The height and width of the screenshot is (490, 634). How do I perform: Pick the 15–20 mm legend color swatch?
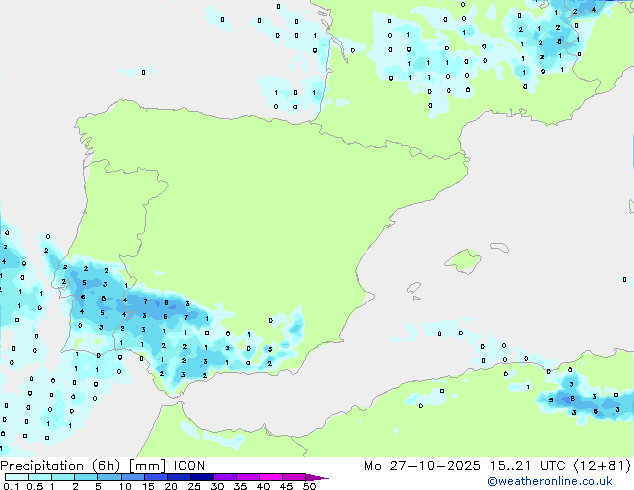[156, 477]
